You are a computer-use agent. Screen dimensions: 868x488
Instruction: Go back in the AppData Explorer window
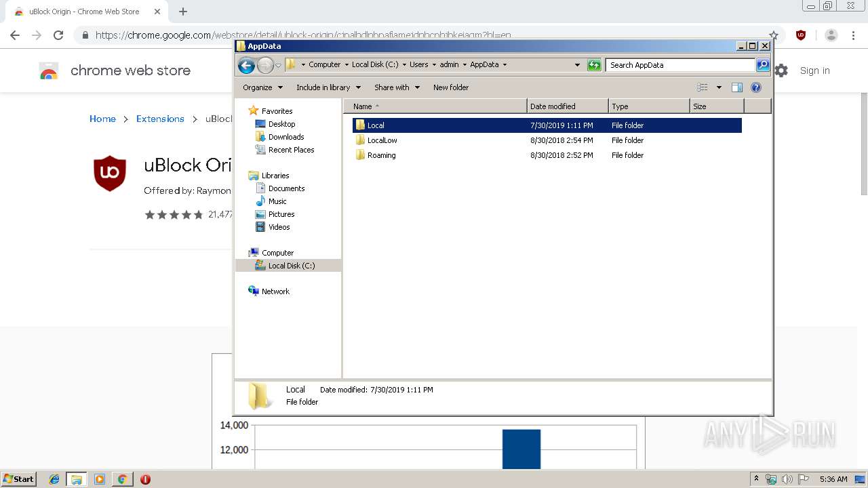coord(246,65)
